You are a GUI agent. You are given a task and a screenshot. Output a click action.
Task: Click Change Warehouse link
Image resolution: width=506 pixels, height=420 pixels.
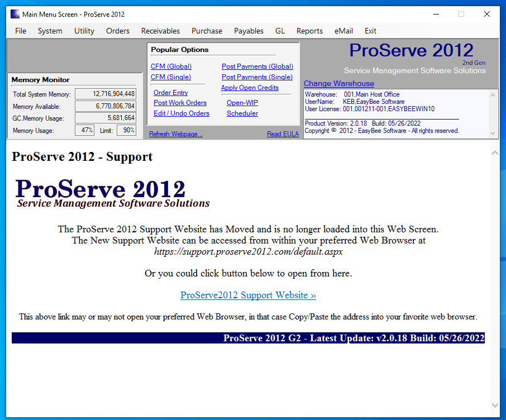pos(339,83)
